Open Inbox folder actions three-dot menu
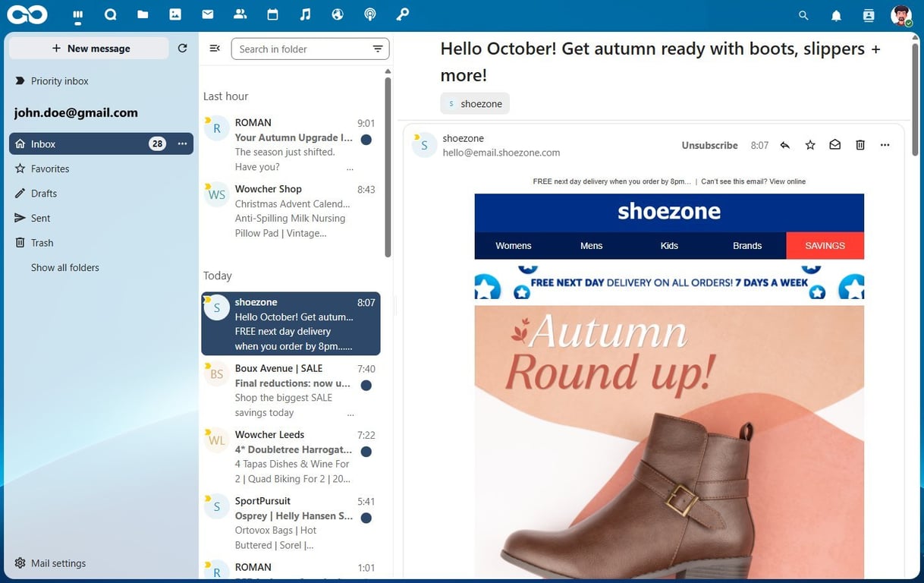The image size is (924, 583). pyautogui.click(x=182, y=143)
